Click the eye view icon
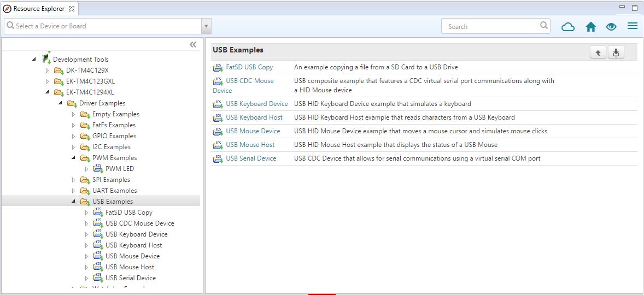 click(x=611, y=27)
